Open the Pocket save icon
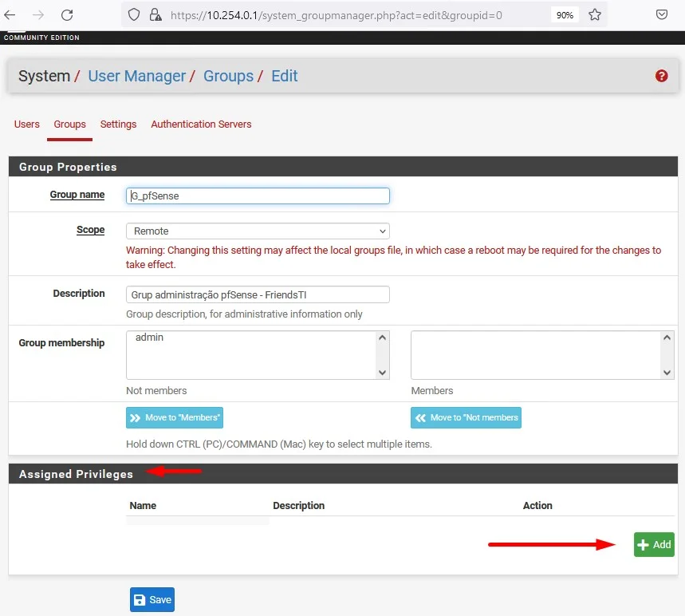Viewport: 685px width, 616px height. click(661, 14)
